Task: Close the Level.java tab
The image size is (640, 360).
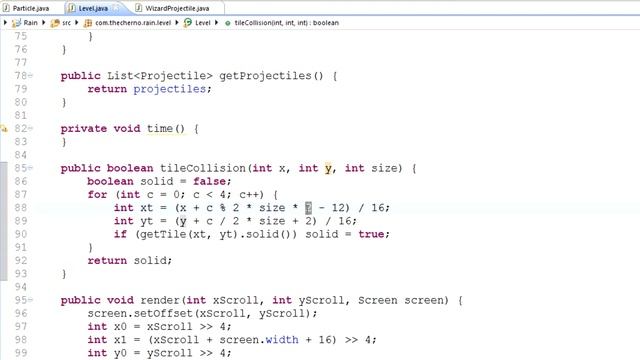Action: pos(116,8)
